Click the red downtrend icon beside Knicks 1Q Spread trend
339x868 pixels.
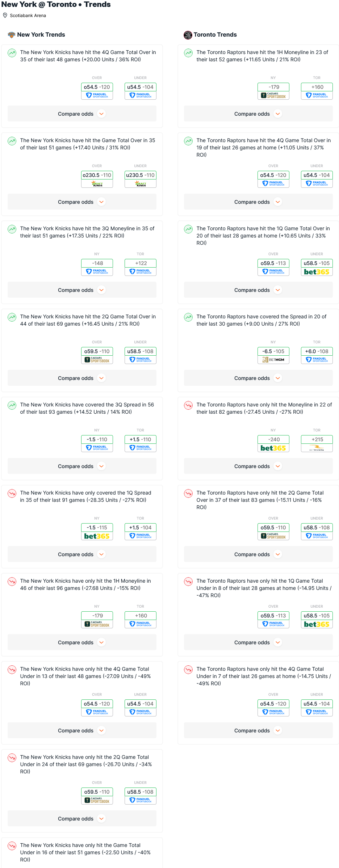tap(12, 493)
